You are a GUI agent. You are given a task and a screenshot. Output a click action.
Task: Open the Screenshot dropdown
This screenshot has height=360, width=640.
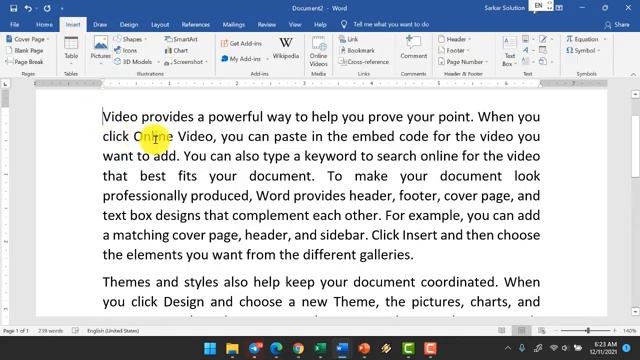click(186, 62)
